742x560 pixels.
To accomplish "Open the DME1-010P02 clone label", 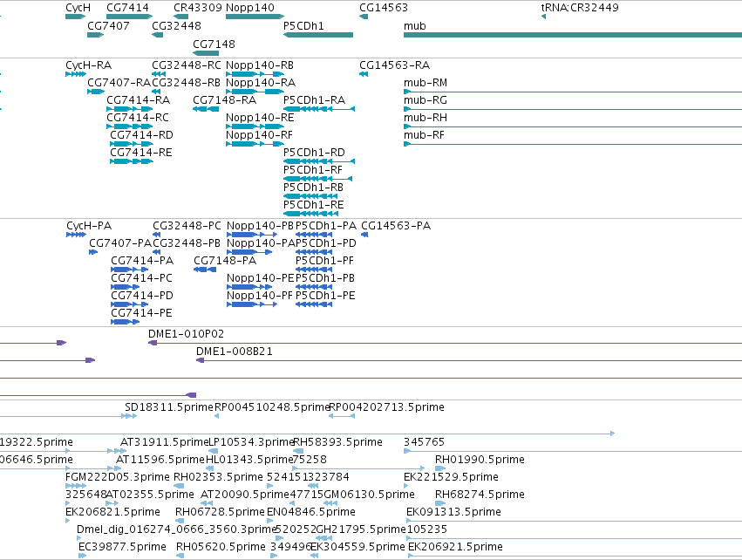I will tap(186, 334).
